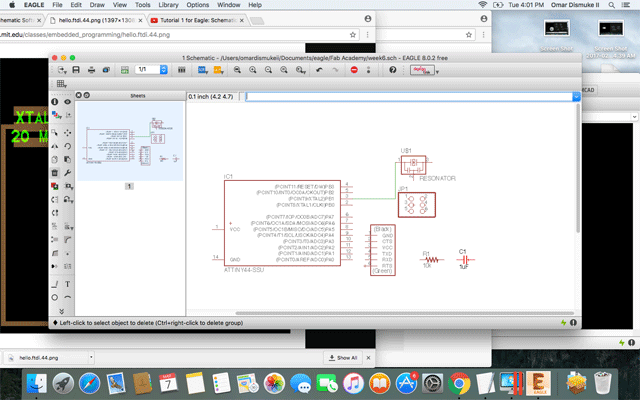Select the Group selection tool
Image resolution: width=640 pixels, height=400 pixels.
(x=55, y=132)
